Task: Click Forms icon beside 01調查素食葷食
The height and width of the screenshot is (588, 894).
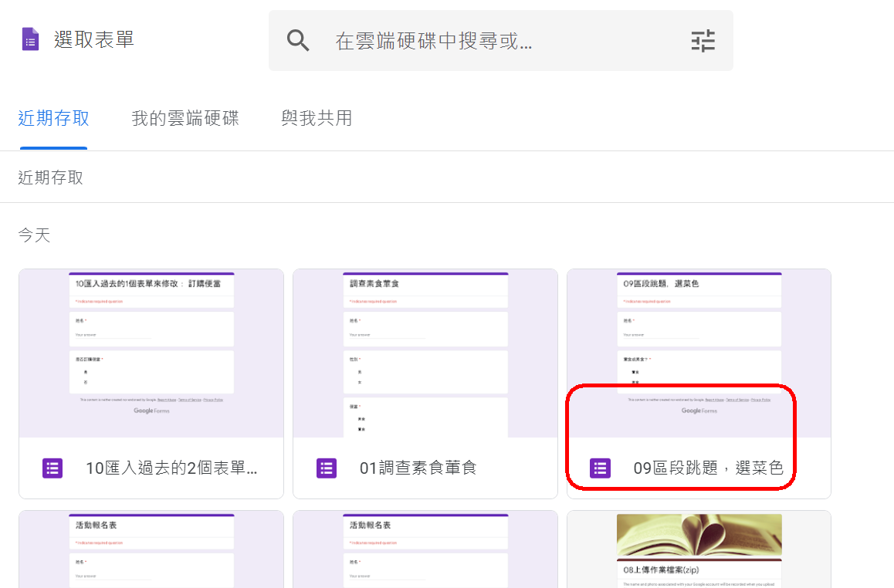Action: point(327,468)
